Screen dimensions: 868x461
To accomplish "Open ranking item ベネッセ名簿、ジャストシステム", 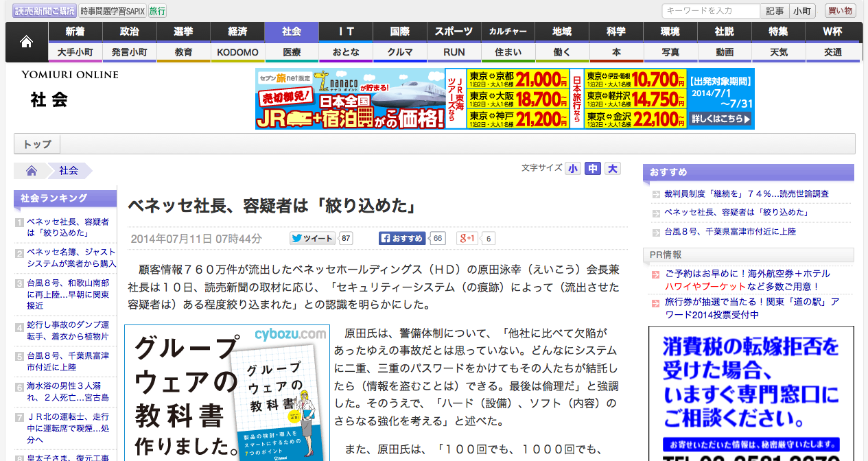I will (x=71, y=258).
